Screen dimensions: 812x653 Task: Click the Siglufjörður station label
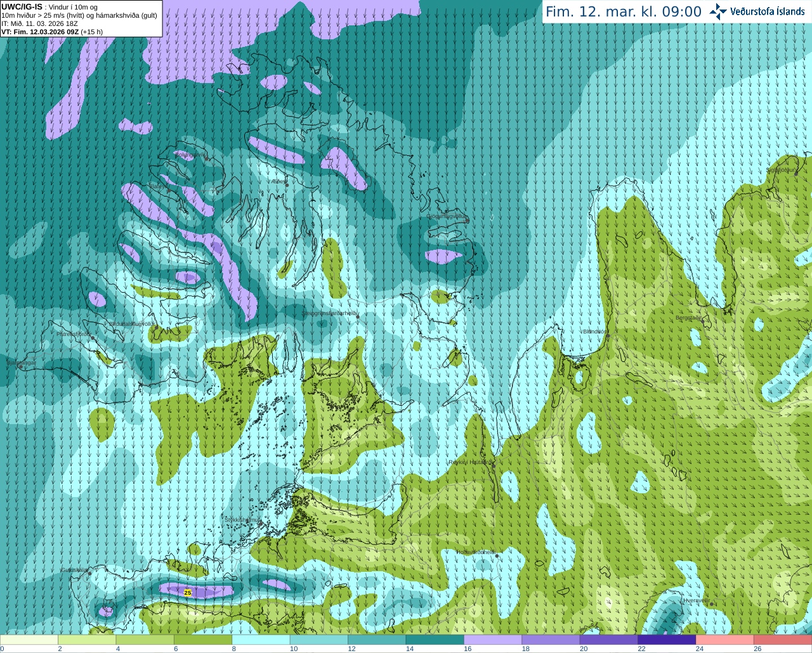pos(782,170)
